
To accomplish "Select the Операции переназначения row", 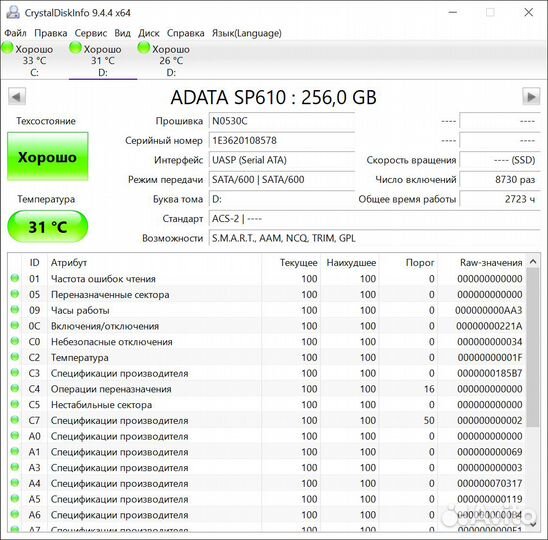I will point(267,389).
